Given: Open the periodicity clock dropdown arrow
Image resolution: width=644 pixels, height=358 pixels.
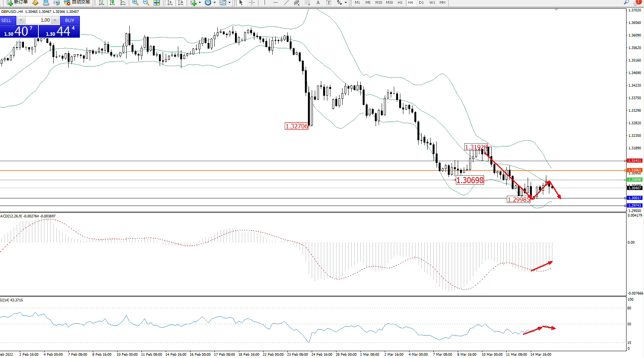Looking at the screenshot, I should (x=214, y=3).
